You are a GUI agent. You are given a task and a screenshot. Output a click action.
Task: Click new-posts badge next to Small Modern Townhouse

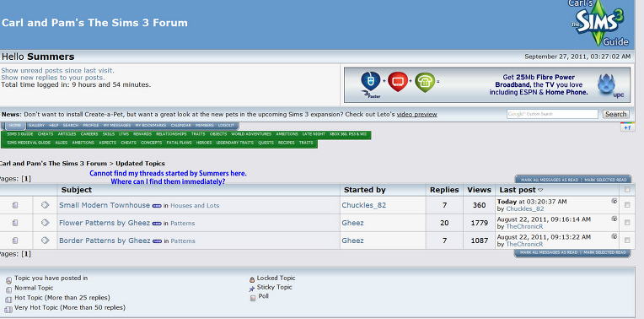click(x=157, y=206)
